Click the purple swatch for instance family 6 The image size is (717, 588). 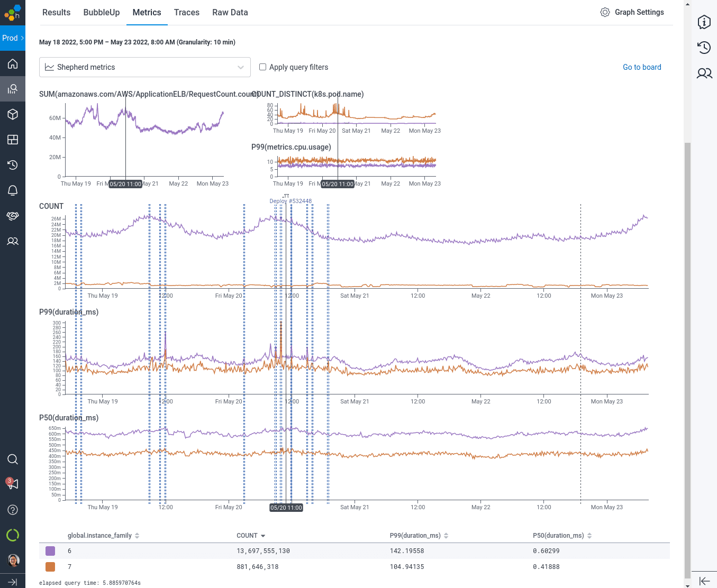point(50,551)
